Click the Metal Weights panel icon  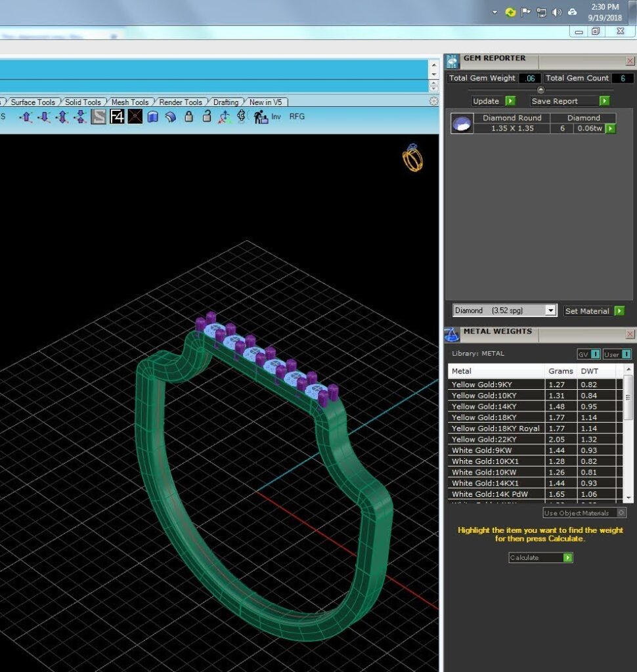point(452,335)
